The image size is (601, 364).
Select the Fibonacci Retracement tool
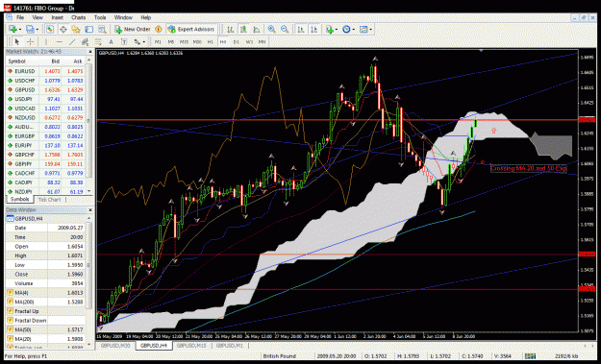pos(98,41)
